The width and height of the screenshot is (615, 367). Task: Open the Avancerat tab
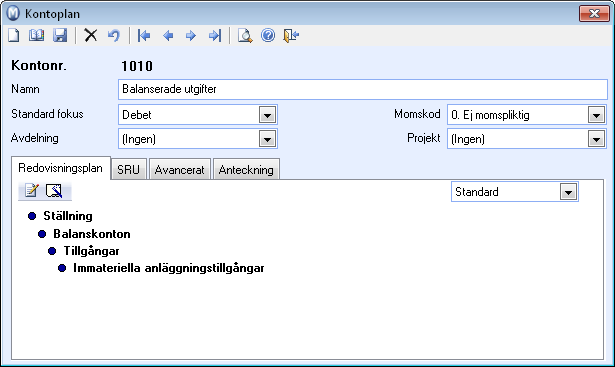point(180,169)
